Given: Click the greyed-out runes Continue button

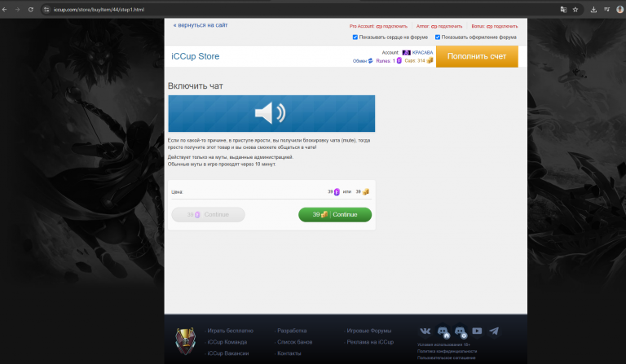Looking at the screenshot, I should pos(208,214).
